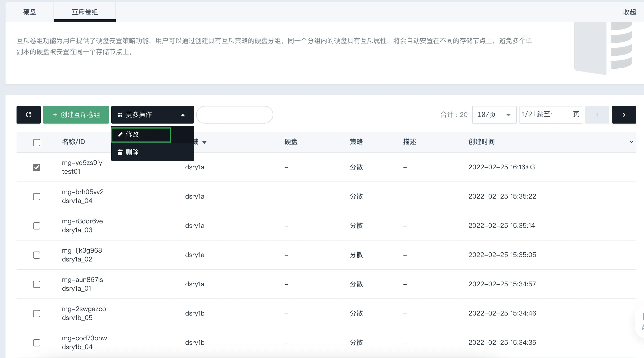Click mg-2swgazco volume group name

click(84, 309)
